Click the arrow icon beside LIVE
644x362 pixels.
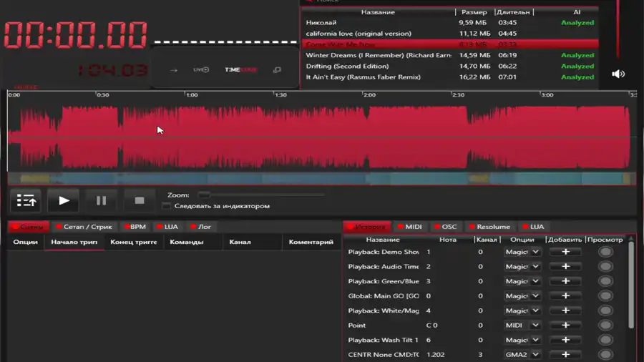pyautogui.click(x=174, y=70)
